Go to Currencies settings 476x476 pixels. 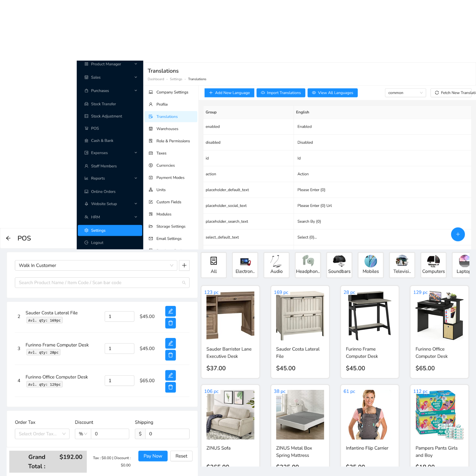coord(165,165)
